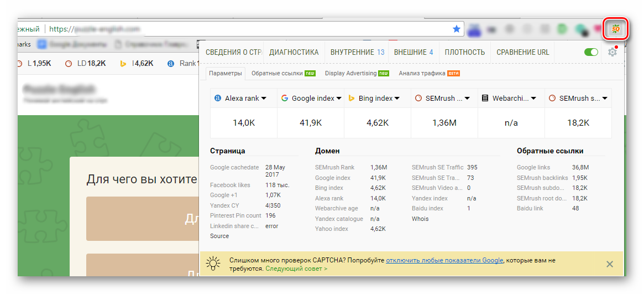Open dropdown of SEMrush column beside Bing index
The image size is (644, 294).
click(467, 99)
